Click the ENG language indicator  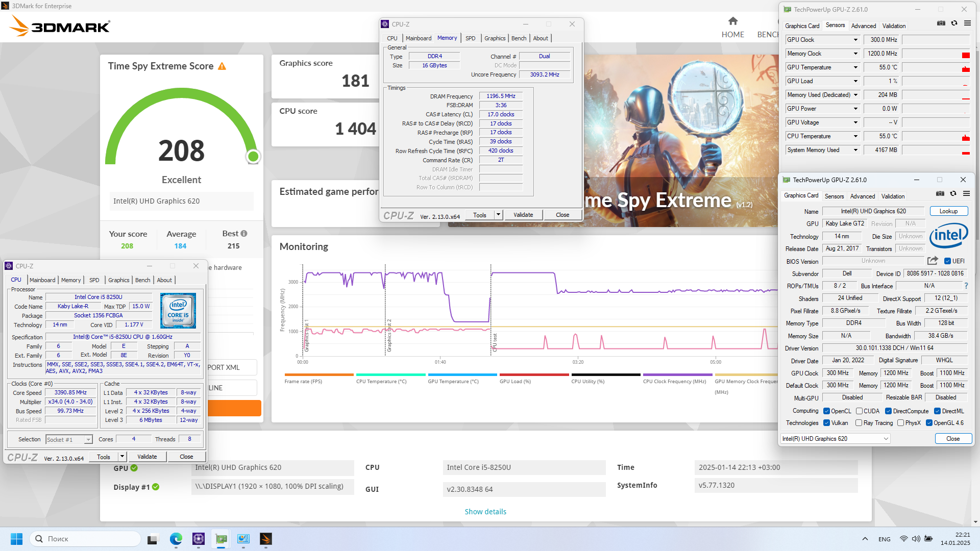[x=885, y=539]
